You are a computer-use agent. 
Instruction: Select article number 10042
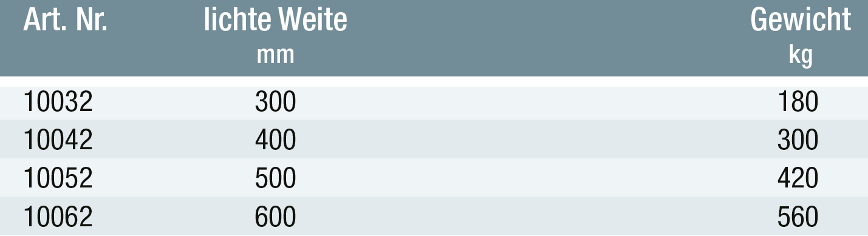[58, 140]
